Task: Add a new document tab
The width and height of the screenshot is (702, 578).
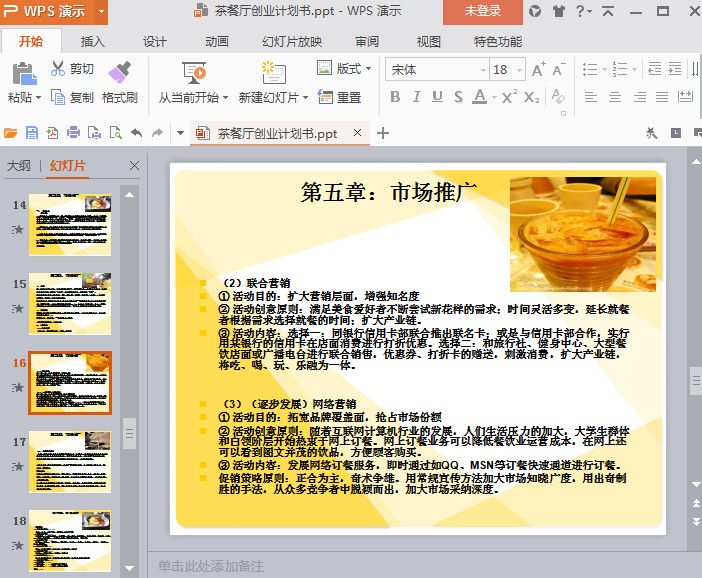Action: [383, 133]
